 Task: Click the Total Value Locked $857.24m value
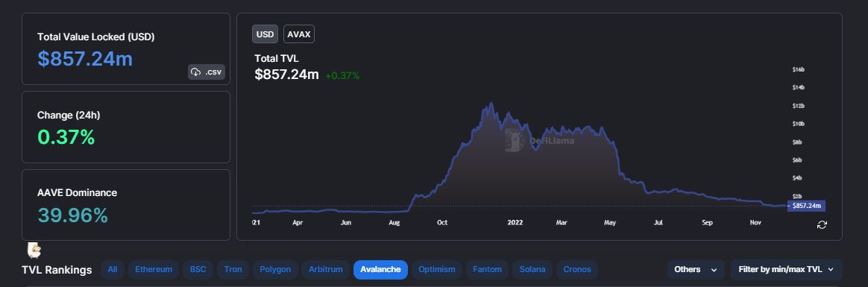pyautogui.click(x=85, y=59)
